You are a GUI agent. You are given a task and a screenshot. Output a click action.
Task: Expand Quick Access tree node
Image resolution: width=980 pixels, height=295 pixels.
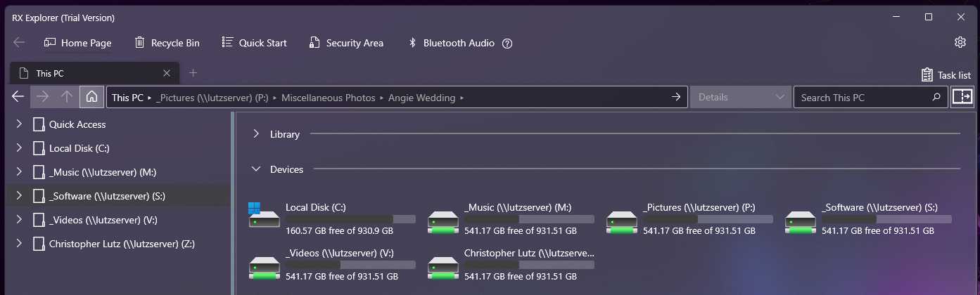[19, 124]
